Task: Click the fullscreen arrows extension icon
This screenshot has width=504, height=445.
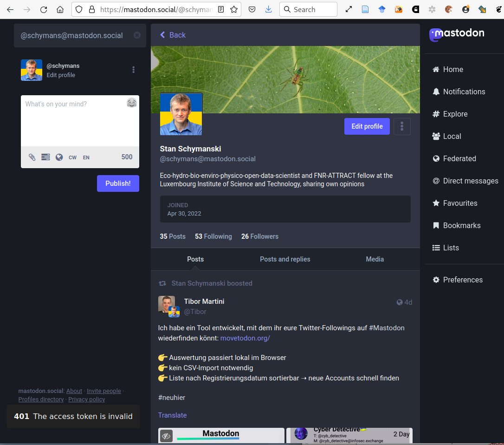Action: click(349, 10)
